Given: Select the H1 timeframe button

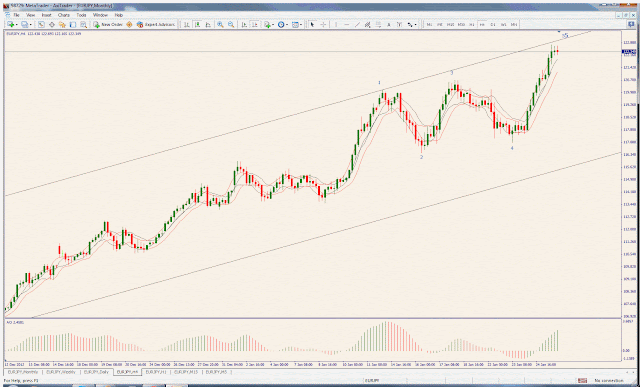Looking at the screenshot, I should [471, 24].
